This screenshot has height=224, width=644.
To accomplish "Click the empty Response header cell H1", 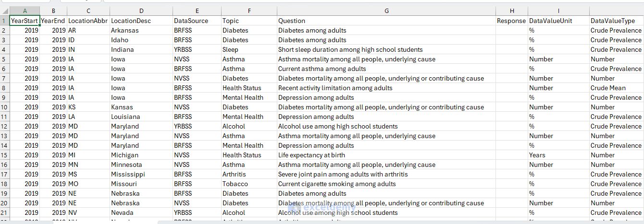I will [x=511, y=21].
